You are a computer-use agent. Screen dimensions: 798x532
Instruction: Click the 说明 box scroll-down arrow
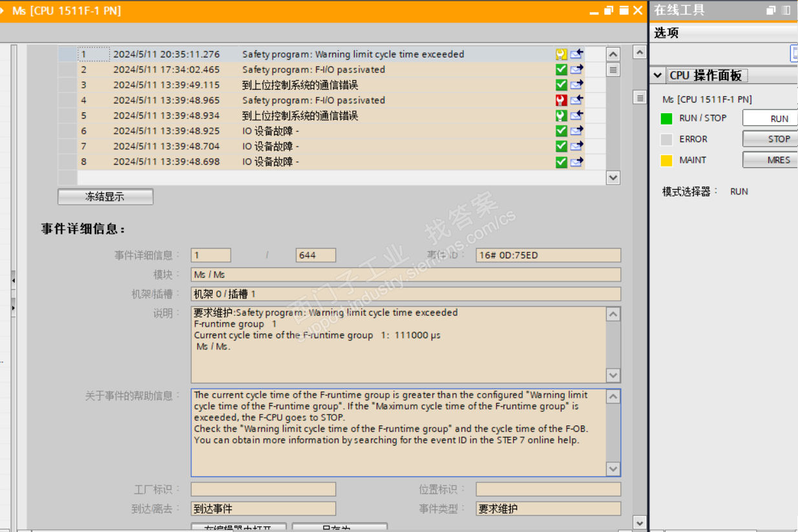point(613,375)
